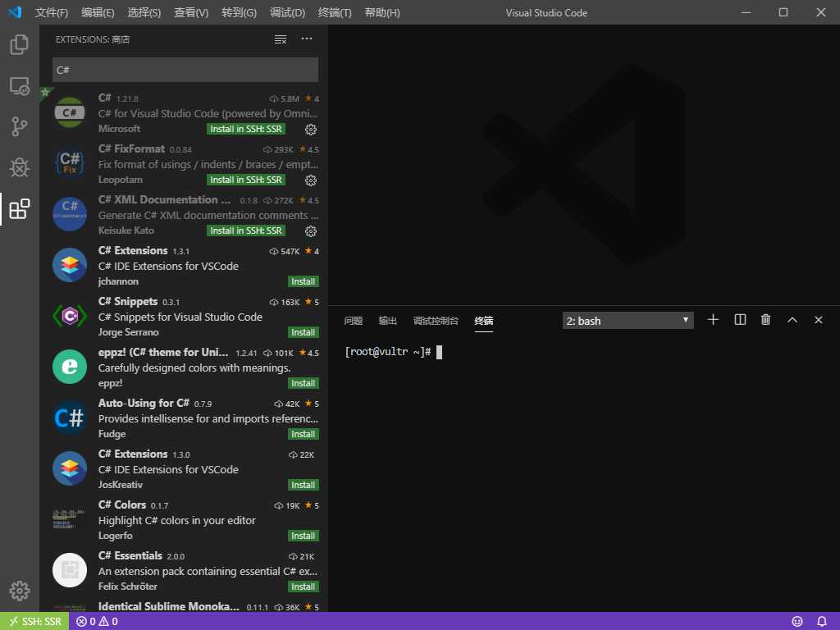Install C# Snippets by Jorge Serrano
840x630 pixels.
point(304,333)
